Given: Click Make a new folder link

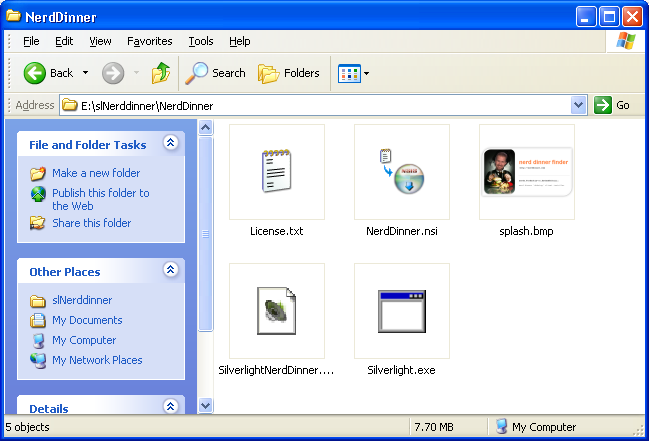Looking at the screenshot, I should (x=96, y=173).
